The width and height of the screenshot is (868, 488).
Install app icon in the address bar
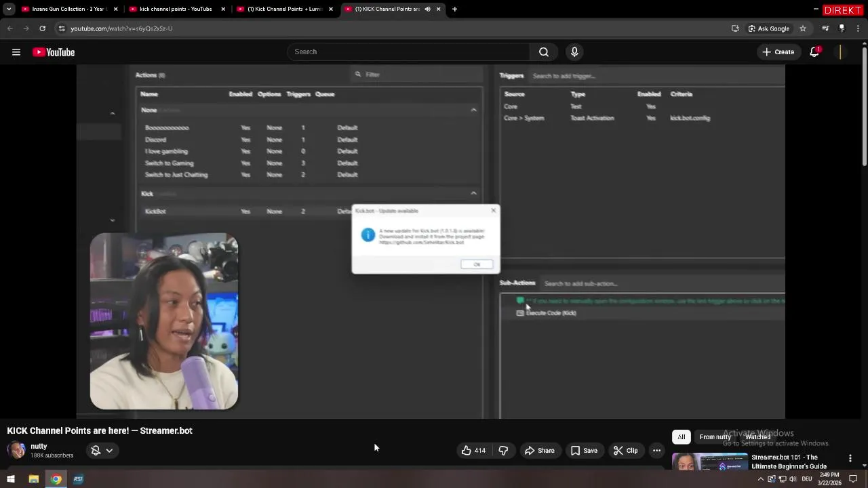[x=735, y=28]
